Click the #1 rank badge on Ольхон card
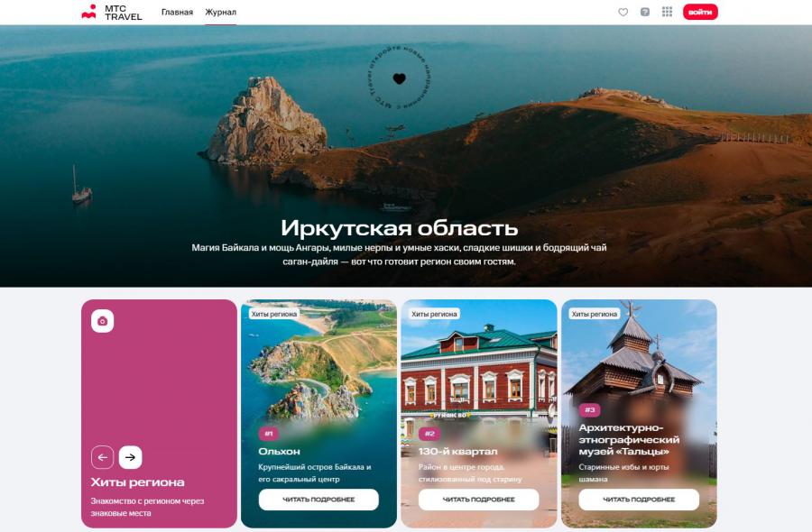This screenshot has height=532, width=812. pyautogui.click(x=269, y=434)
